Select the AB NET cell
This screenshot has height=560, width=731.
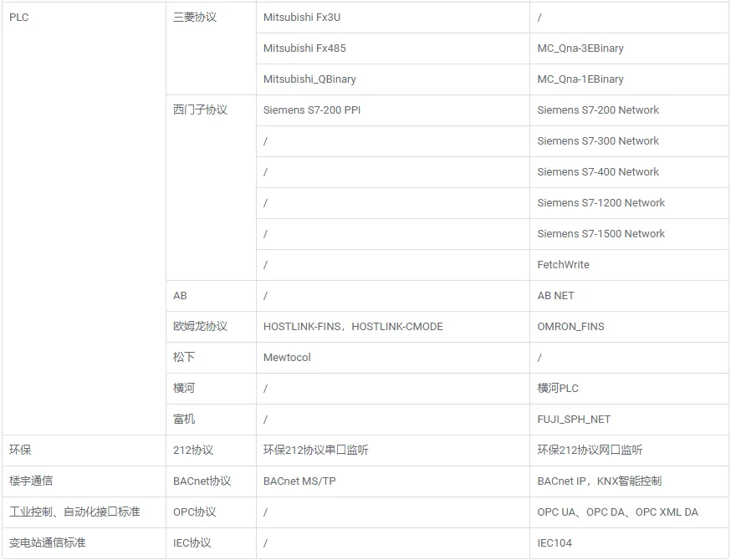tap(629, 296)
